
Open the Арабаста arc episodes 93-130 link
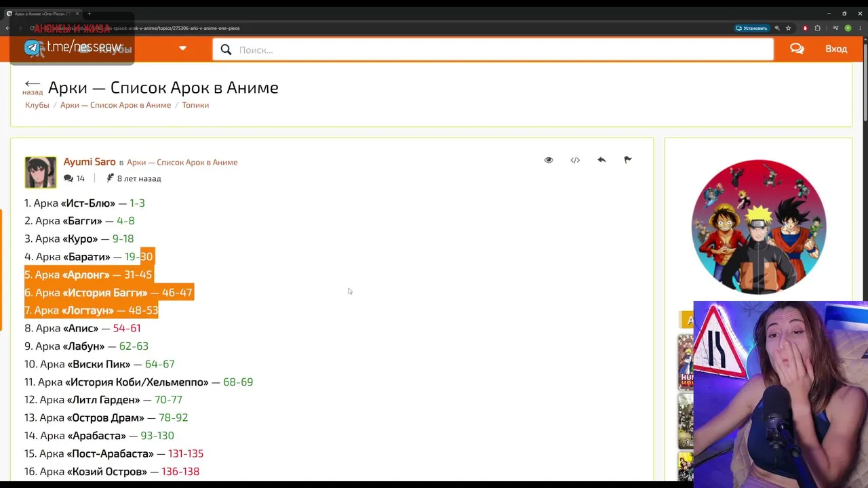click(157, 436)
